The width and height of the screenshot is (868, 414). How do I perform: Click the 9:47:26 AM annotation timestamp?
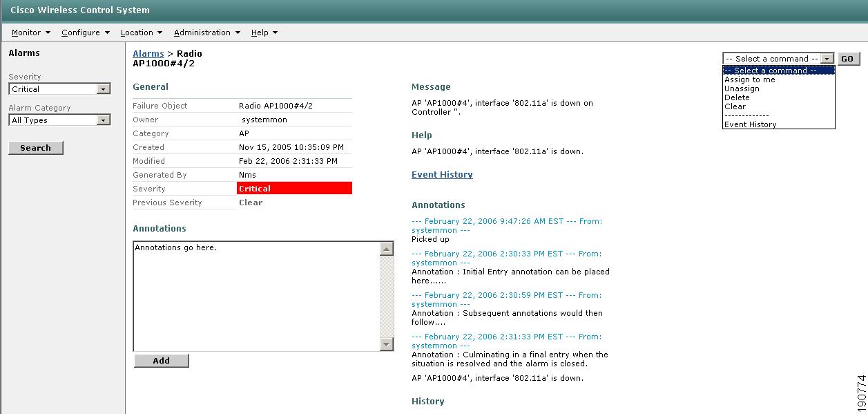coord(507,225)
